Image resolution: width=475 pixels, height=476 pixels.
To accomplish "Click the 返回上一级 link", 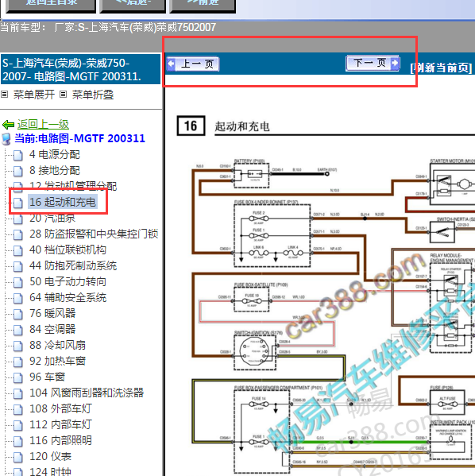I will click(43, 125).
